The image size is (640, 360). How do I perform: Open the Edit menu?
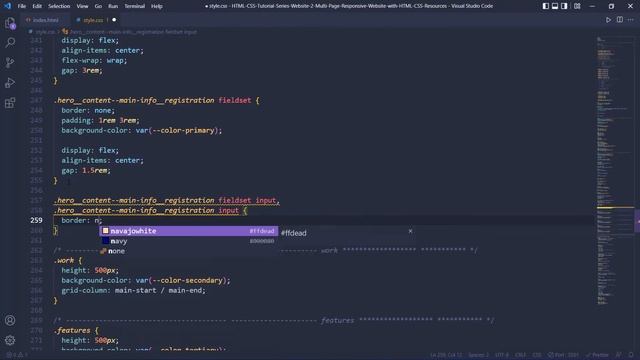point(37,6)
